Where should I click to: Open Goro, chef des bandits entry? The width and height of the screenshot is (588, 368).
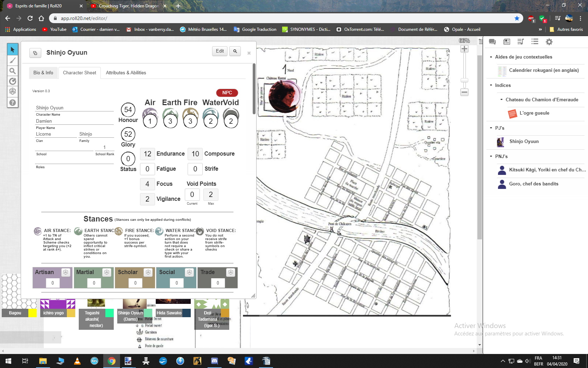point(533,184)
